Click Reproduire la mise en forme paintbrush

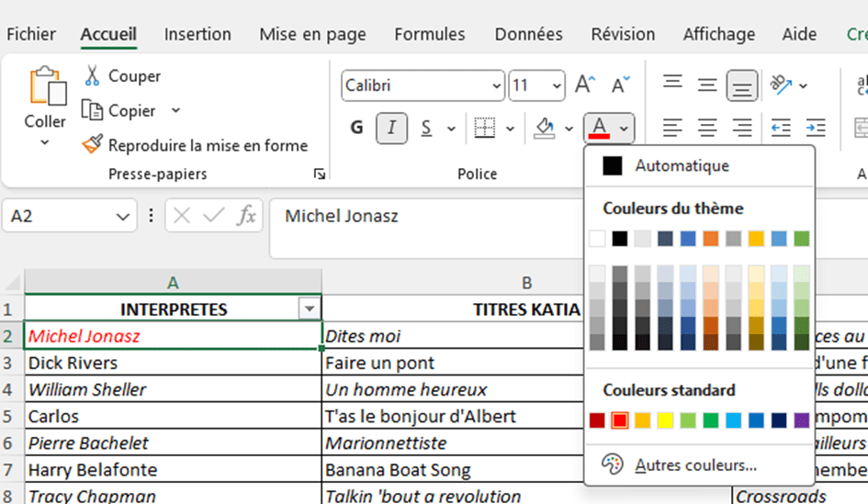pyautogui.click(x=92, y=145)
